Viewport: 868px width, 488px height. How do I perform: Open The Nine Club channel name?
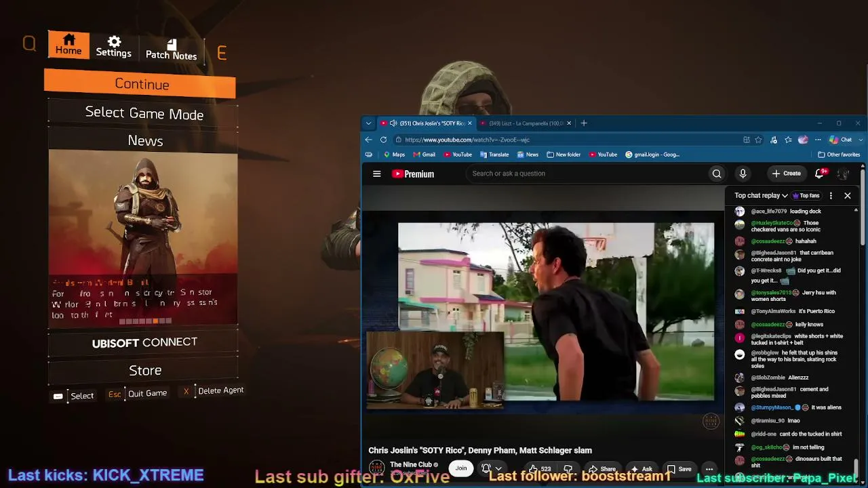pyautogui.click(x=411, y=464)
